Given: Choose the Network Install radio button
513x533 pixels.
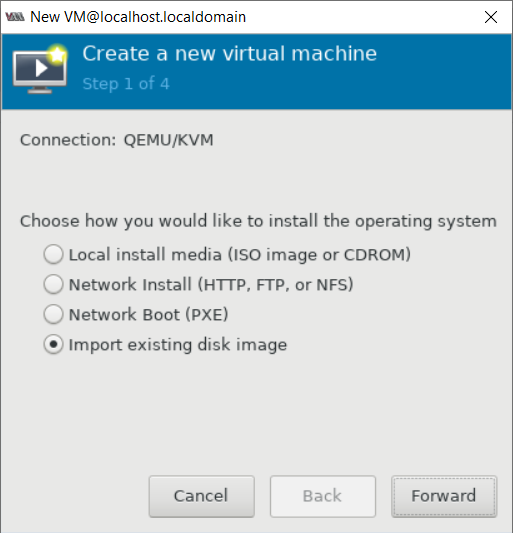Looking at the screenshot, I should (x=53, y=284).
